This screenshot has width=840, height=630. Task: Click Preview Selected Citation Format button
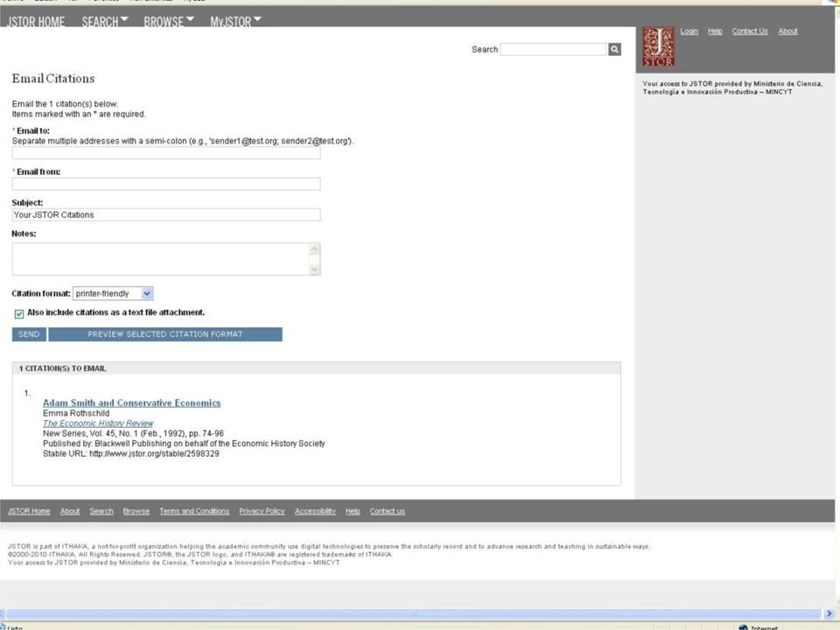[x=165, y=334]
